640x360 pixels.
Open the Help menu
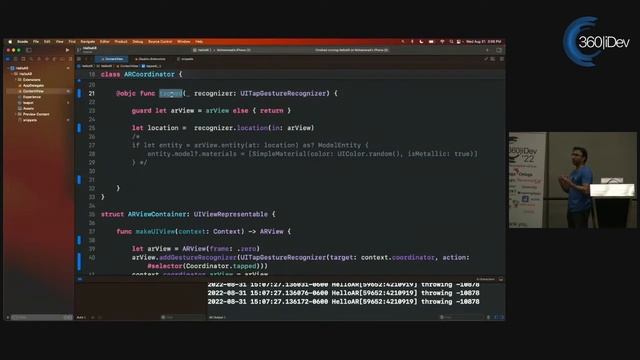[199, 42]
